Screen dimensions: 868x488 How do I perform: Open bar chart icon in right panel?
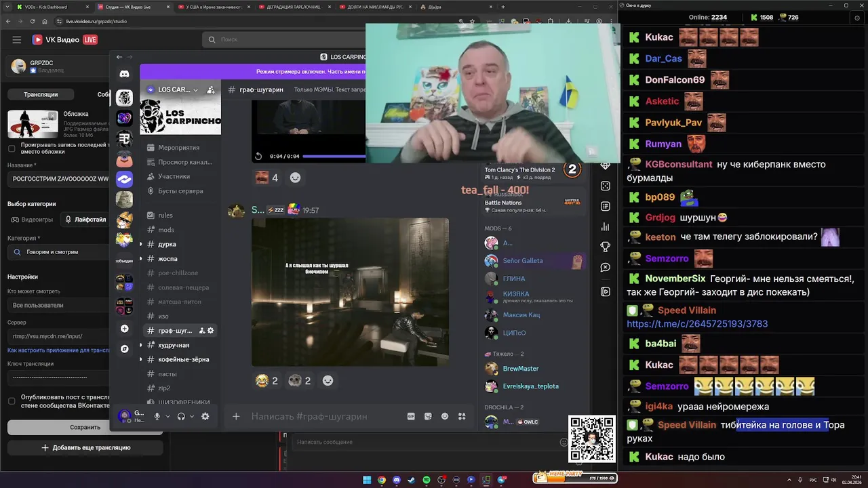coord(606,226)
